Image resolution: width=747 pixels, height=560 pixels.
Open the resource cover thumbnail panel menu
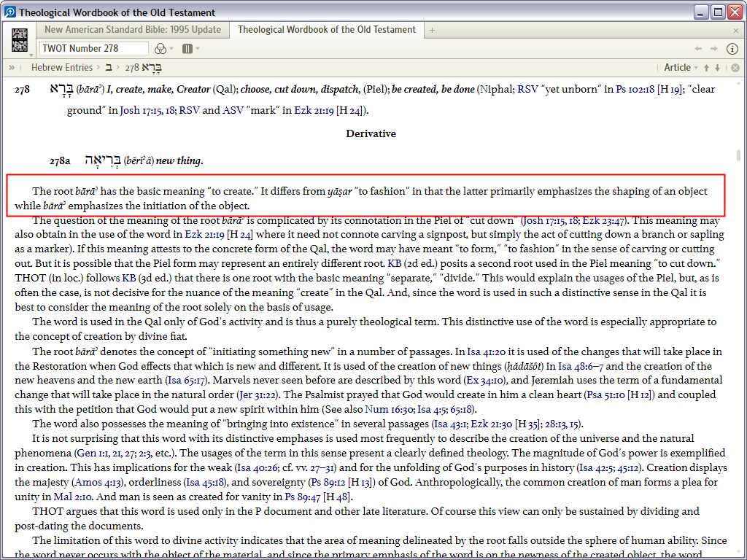click(x=31, y=55)
